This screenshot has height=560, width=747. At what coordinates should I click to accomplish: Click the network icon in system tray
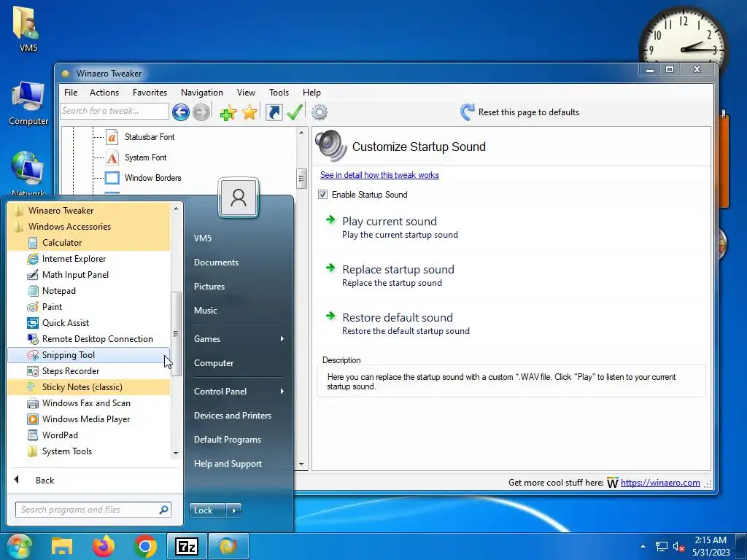661,547
